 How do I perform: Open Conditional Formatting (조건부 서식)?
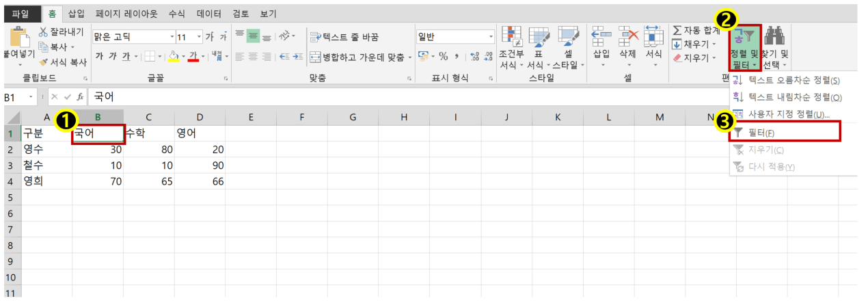tap(511, 48)
